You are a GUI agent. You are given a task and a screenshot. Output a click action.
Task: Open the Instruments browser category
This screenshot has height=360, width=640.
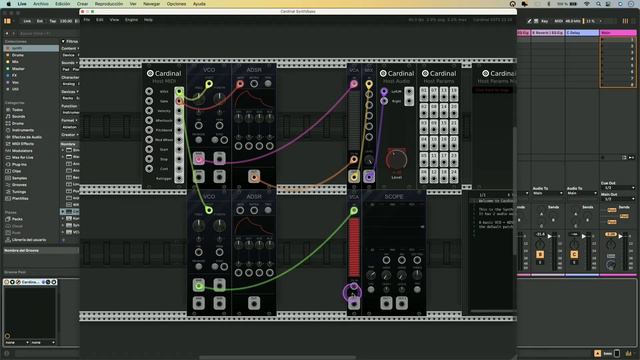click(x=23, y=130)
